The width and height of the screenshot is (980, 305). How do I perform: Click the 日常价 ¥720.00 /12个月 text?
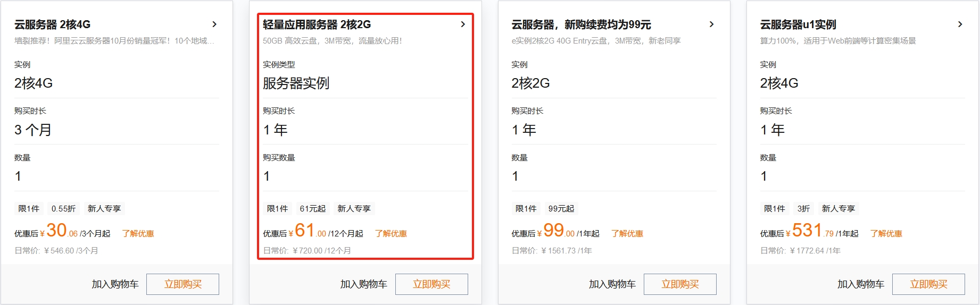point(307,251)
